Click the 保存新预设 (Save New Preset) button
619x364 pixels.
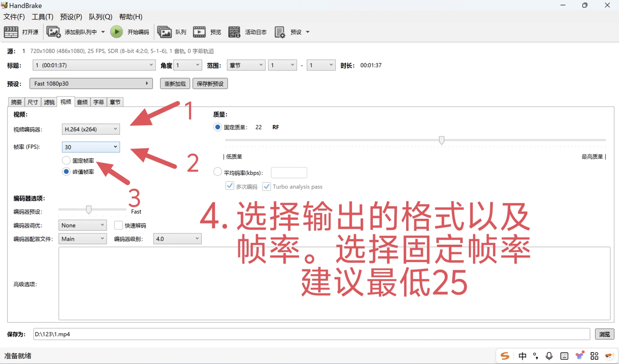pos(210,84)
